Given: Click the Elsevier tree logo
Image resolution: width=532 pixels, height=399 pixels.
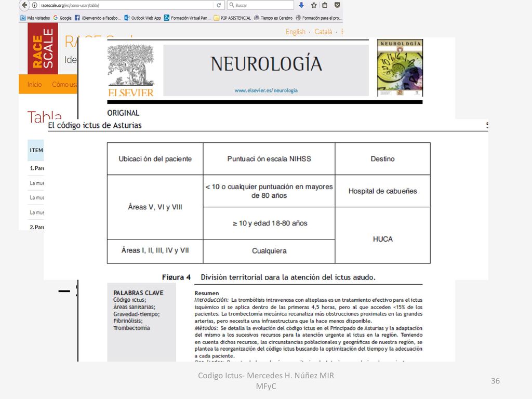Looking at the screenshot, I should [x=130, y=70].
